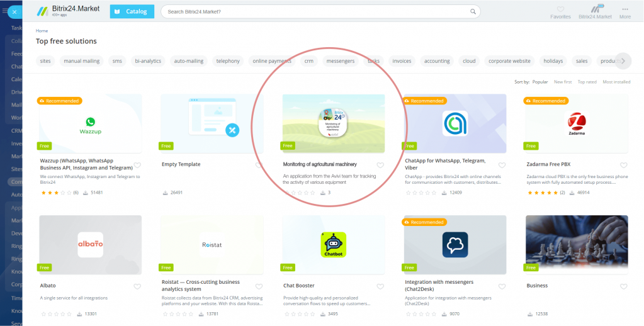
Task: Favorite ChatApp for WhatsApp heart
Action: coord(502,166)
